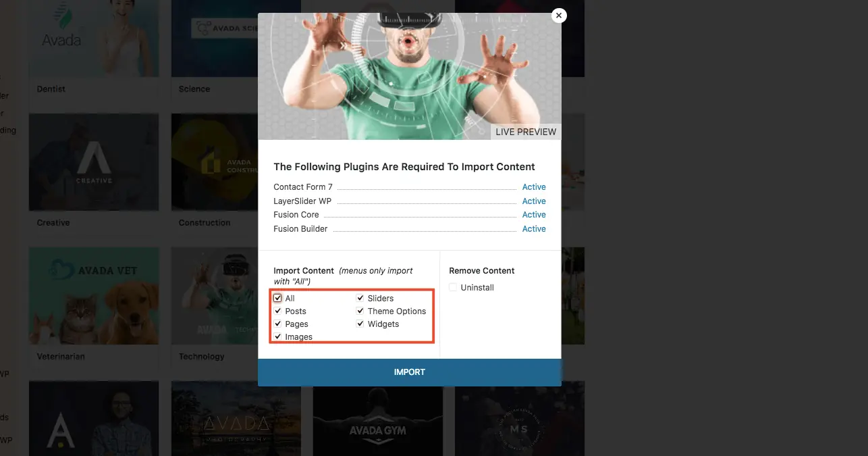Click the Veterinarian demo title text
The image size is (868, 456).
(x=61, y=357)
